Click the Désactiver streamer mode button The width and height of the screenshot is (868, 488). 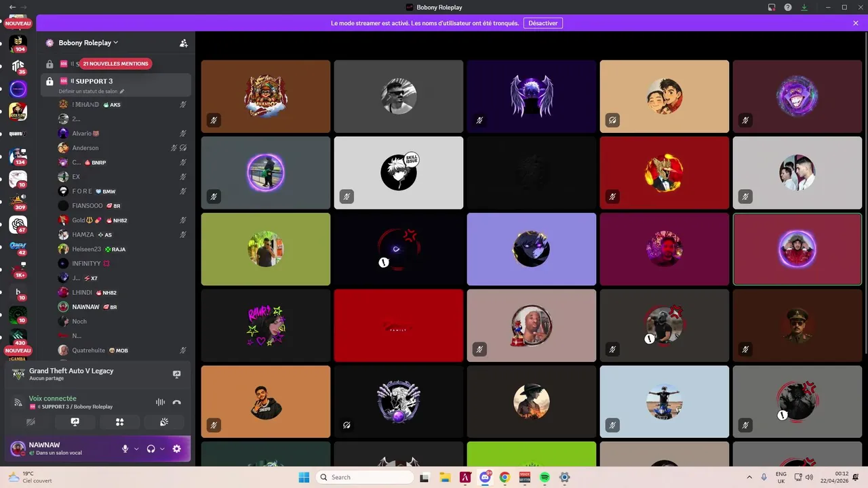pos(543,23)
